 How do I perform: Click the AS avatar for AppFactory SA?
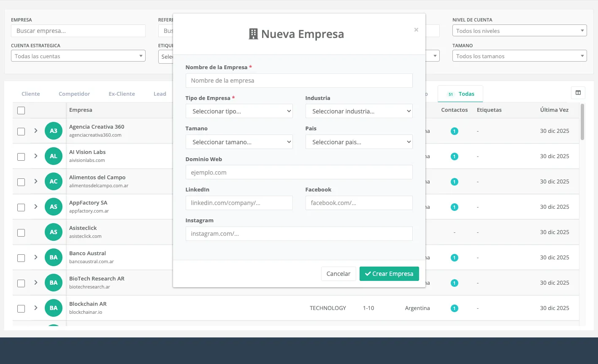pyautogui.click(x=54, y=207)
